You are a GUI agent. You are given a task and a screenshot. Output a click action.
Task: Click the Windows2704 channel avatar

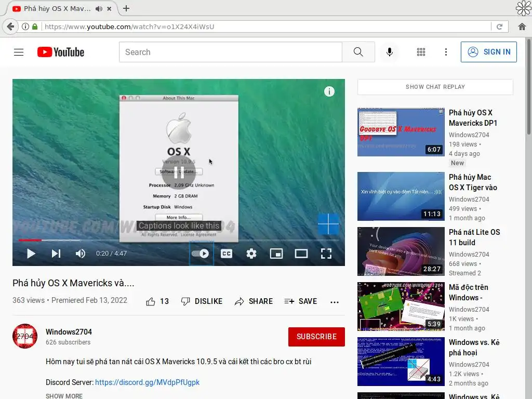pyautogui.click(x=25, y=336)
